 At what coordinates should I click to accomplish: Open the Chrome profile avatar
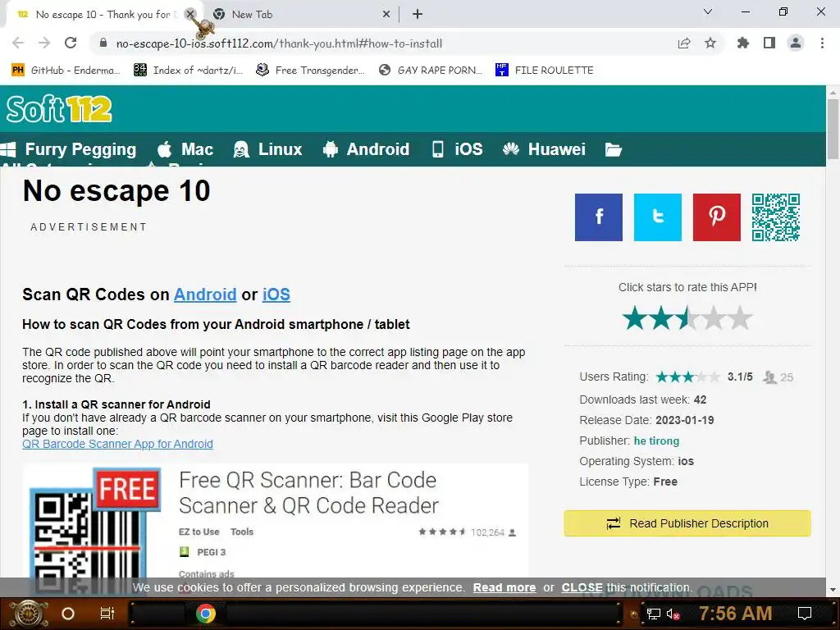coord(796,43)
